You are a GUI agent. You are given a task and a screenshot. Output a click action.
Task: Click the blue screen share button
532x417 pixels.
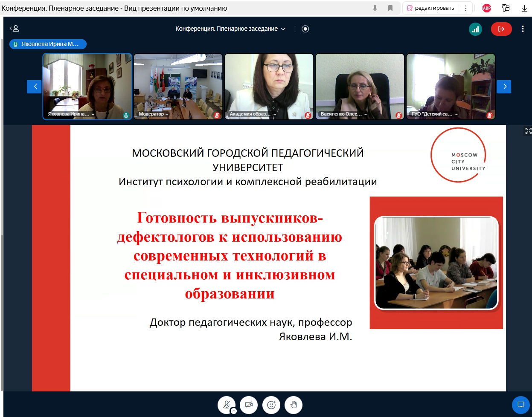pyautogui.click(x=520, y=405)
